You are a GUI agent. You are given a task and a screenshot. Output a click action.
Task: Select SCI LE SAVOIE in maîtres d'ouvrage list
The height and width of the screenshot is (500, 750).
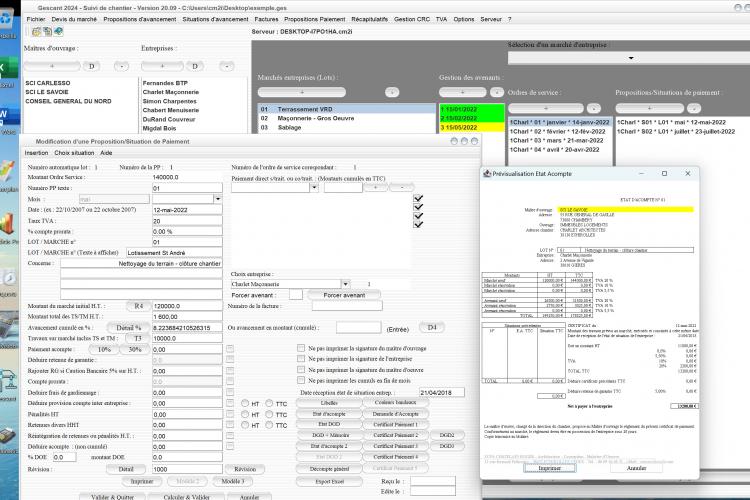click(x=47, y=92)
